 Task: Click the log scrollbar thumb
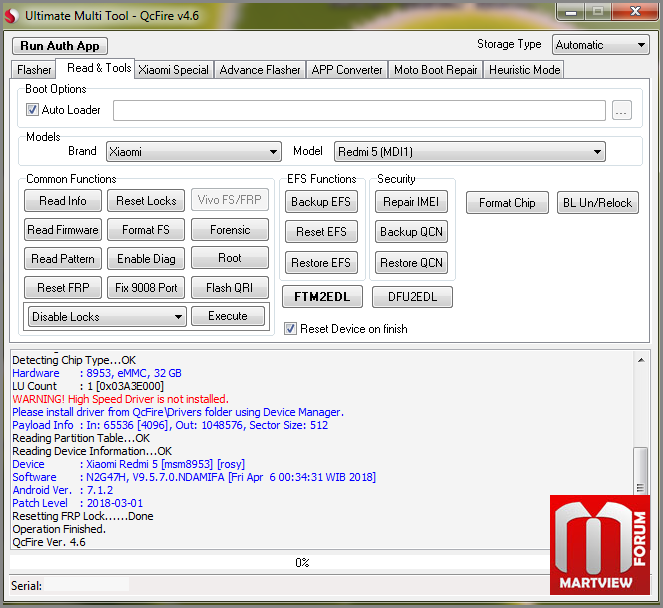[x=641, y=470]
